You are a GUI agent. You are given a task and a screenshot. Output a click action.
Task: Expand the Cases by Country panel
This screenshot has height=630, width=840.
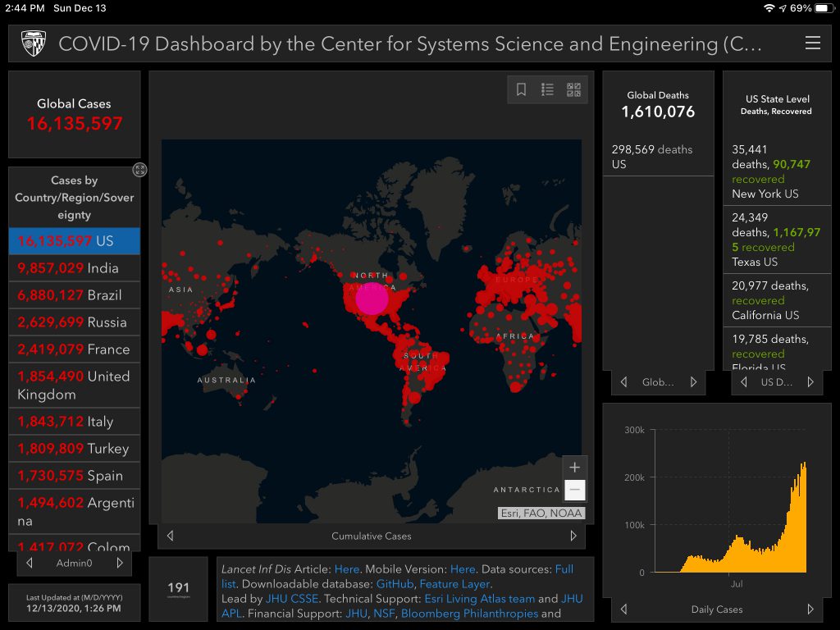pyautogui.click(x=140, y=170)
